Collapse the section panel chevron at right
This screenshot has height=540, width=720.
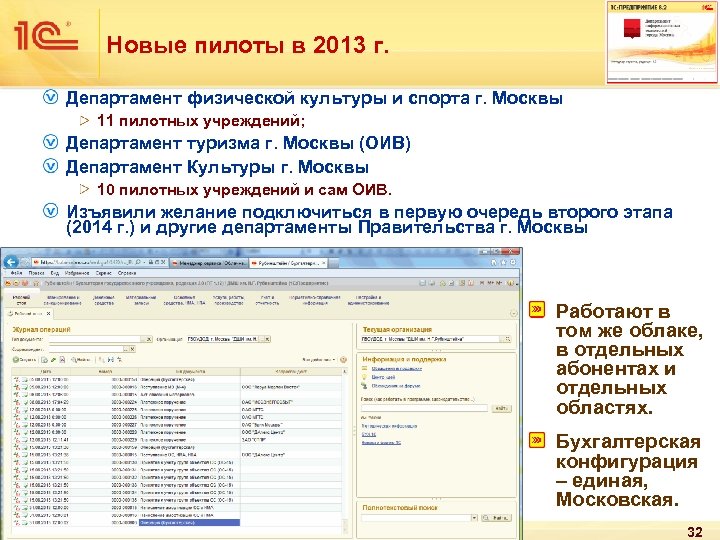[x=513, y=314]
